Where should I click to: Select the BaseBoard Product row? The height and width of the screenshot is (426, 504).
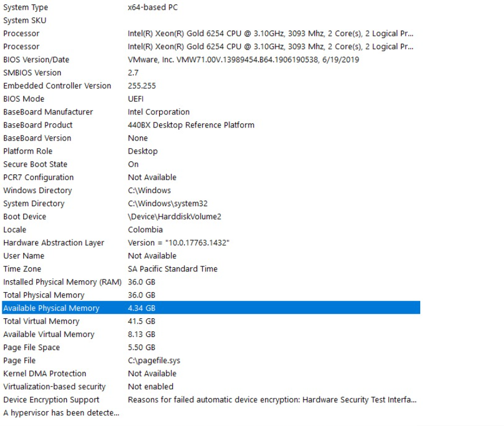coord(38,125)
